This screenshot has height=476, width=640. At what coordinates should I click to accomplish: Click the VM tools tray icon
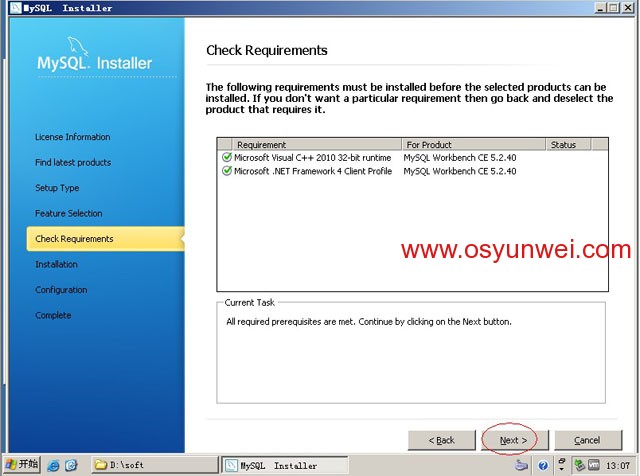pyautogui.click(x=594, y=465)
